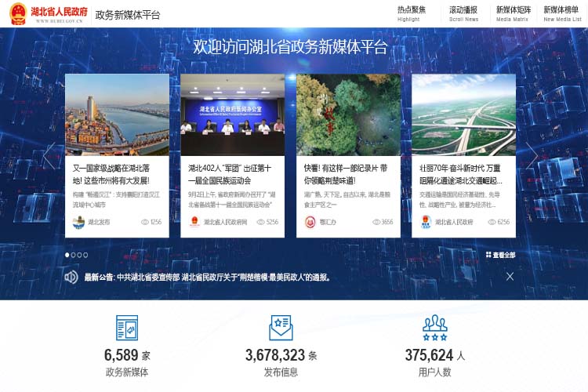Select the fourth carousel page dot
Image resolution: width=588 pixels, height=392 pixels.
coord(85,255)
